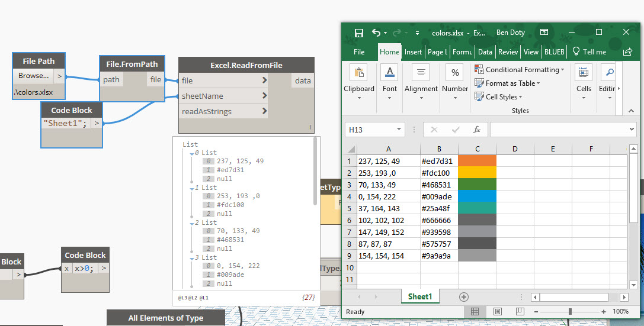Open the Clipboard paste icon group
Viewport: 644px width, 326px height.
pos(359,73)
